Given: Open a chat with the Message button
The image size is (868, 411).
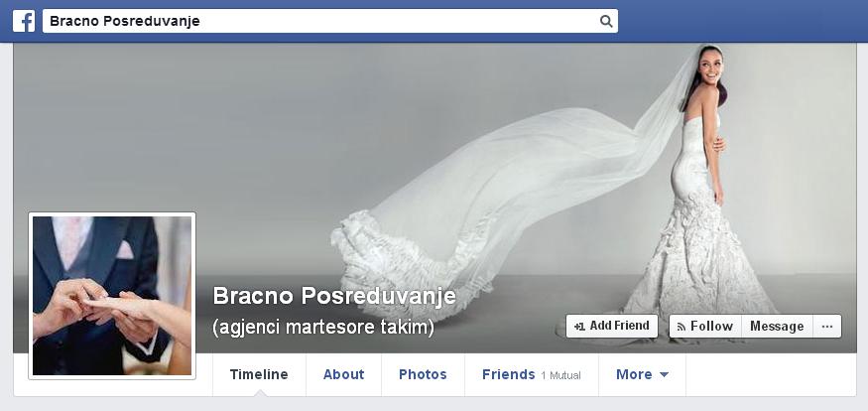Looking at the screenshot, I should pos(776,326).
